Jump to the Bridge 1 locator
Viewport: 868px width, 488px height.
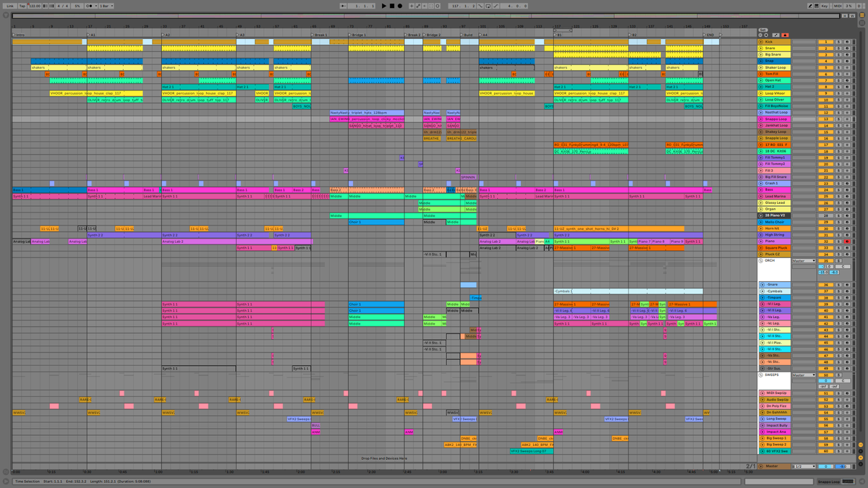pos(359,35)
